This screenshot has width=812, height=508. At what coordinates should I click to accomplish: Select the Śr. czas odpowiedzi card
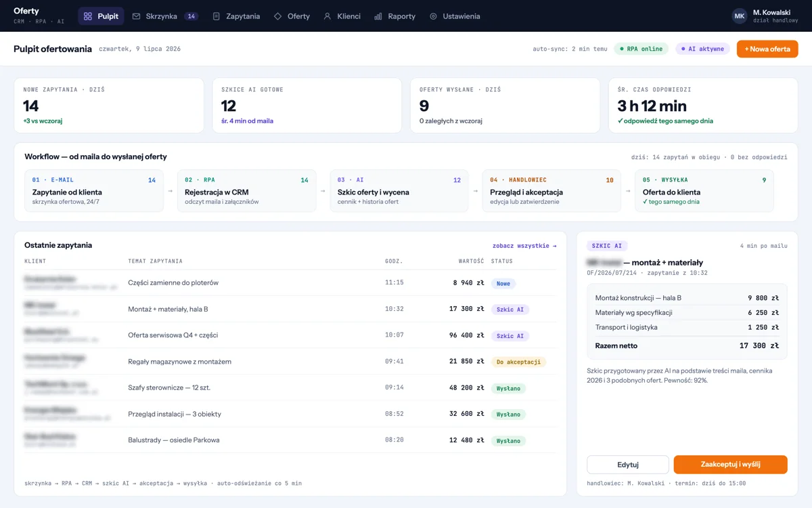pos(703,105)
